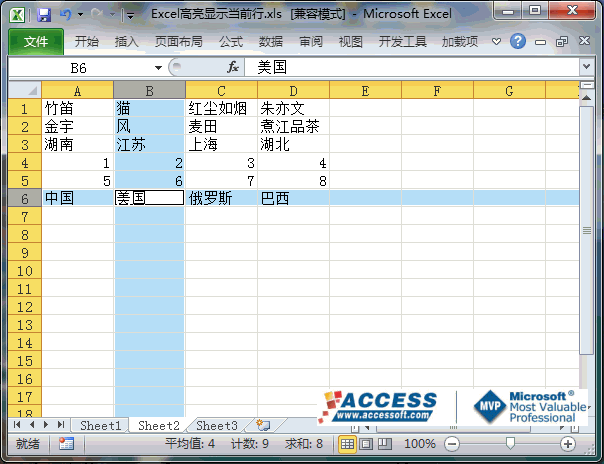Open the 开发工具 ribbon tab
Screen dimensions: 604x464
pyautogui.click(x=402, y=41)
